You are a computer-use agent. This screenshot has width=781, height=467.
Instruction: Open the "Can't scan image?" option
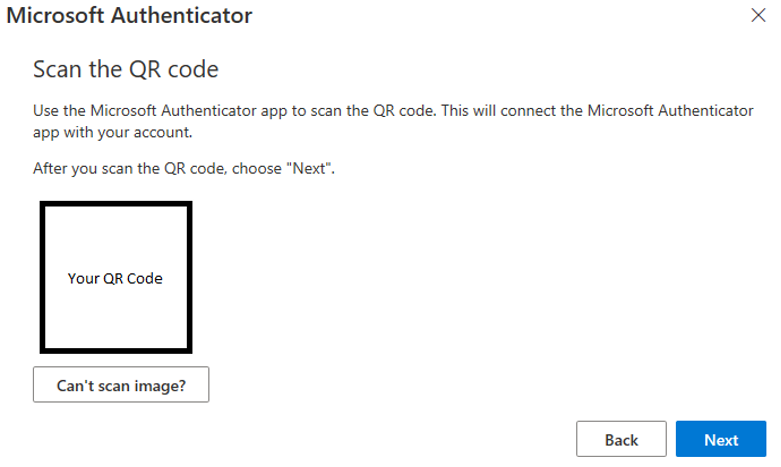click(121, 384)
